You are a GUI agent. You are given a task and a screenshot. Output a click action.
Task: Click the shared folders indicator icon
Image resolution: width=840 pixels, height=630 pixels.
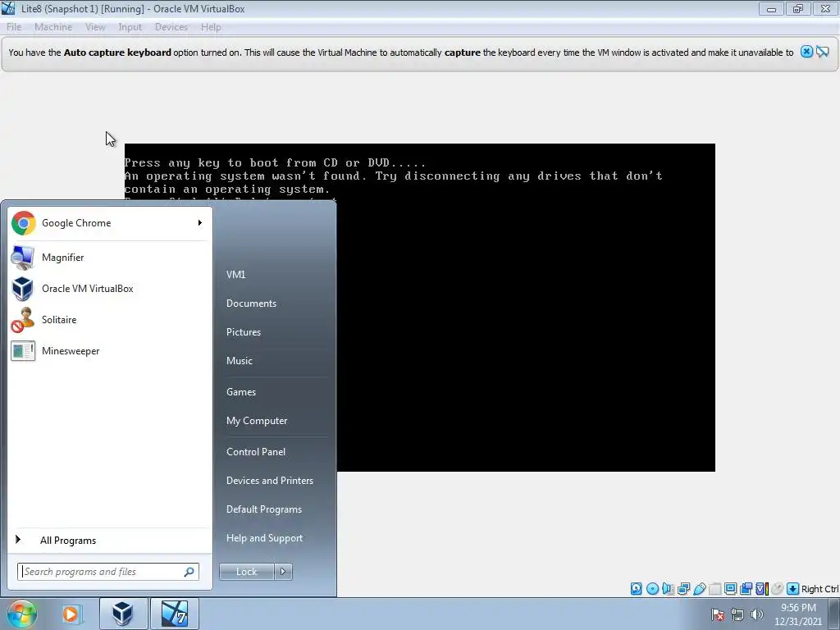coord(714,589)
